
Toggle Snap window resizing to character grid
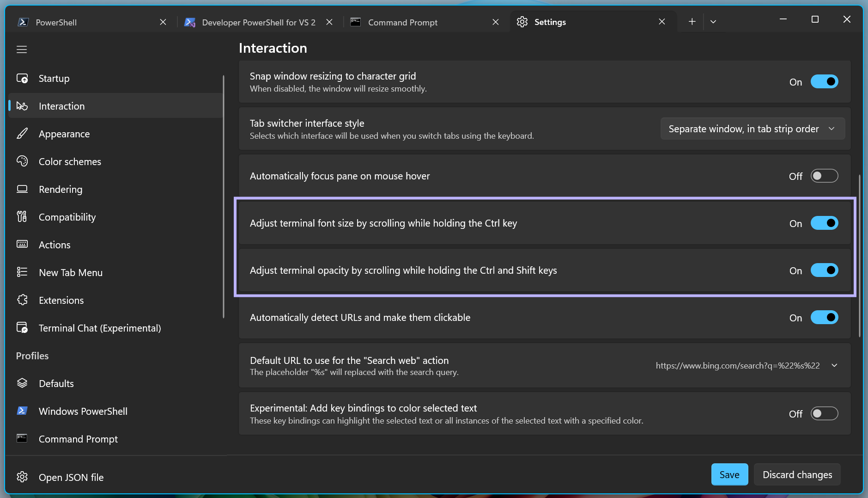[824, 82]
